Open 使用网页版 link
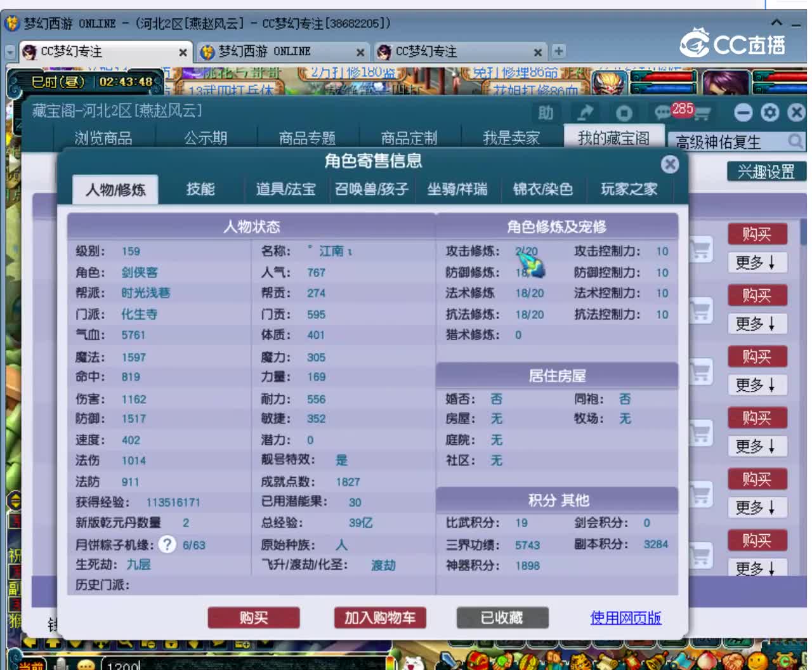 (x=625, y=617)
